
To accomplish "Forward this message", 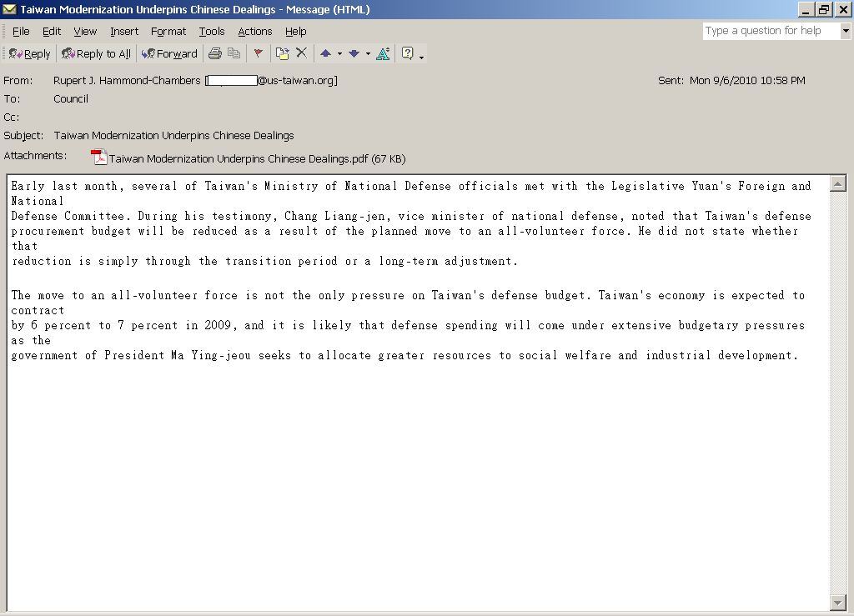I will tap(169, 53).
